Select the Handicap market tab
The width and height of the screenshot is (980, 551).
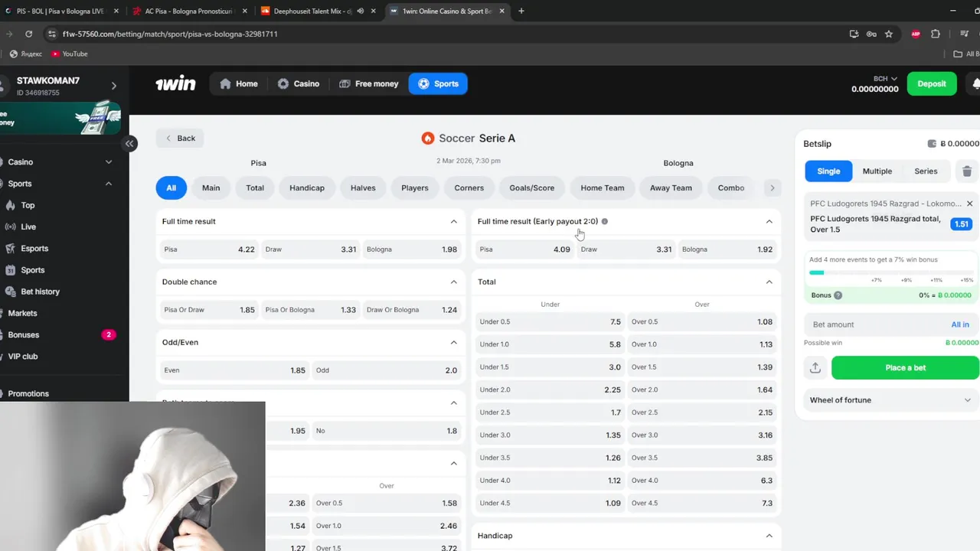click(307, 187)
